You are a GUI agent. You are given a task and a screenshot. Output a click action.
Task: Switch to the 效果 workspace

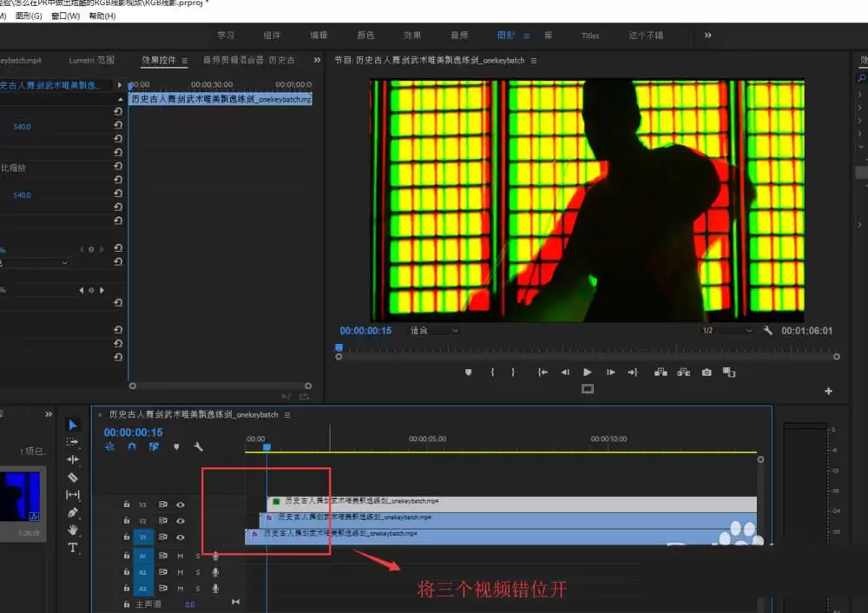coord(412,35)
